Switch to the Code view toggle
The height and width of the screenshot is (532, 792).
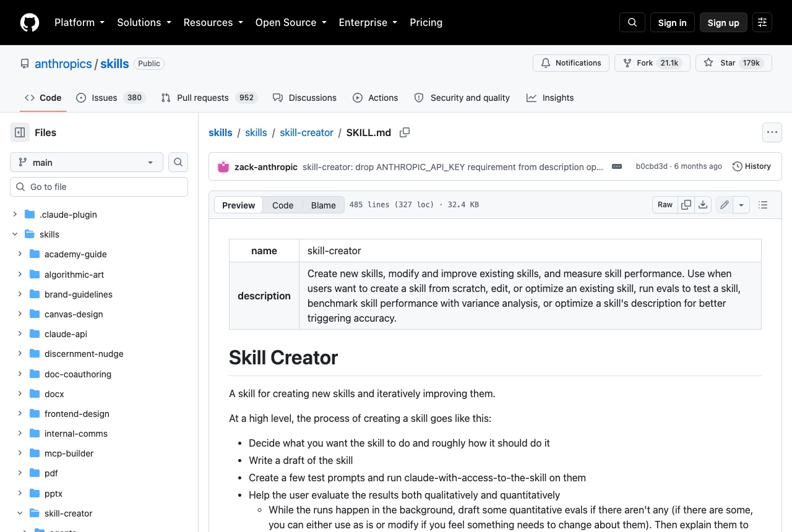(x=283, y=205)
